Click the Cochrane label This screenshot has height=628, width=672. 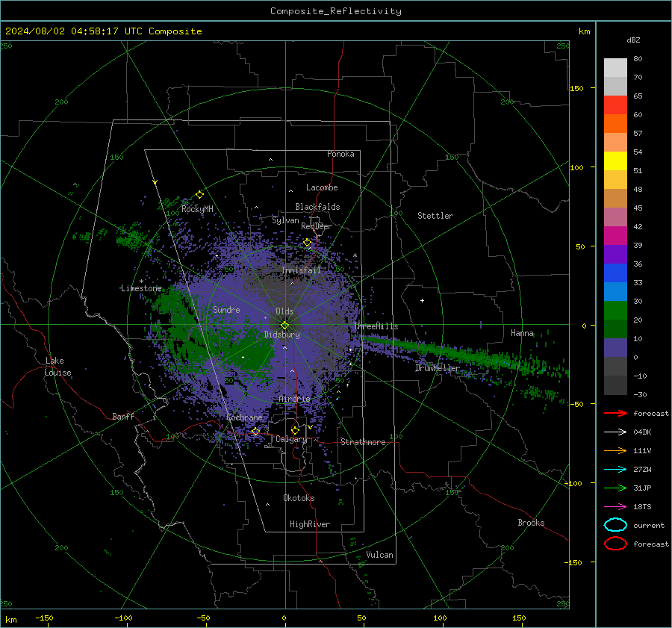pyautogui.click(x=244, y=417)
